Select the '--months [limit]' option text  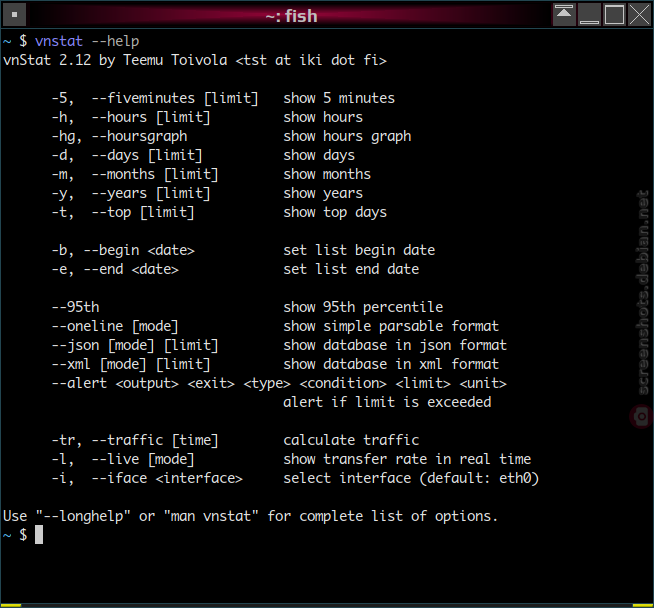155,175
